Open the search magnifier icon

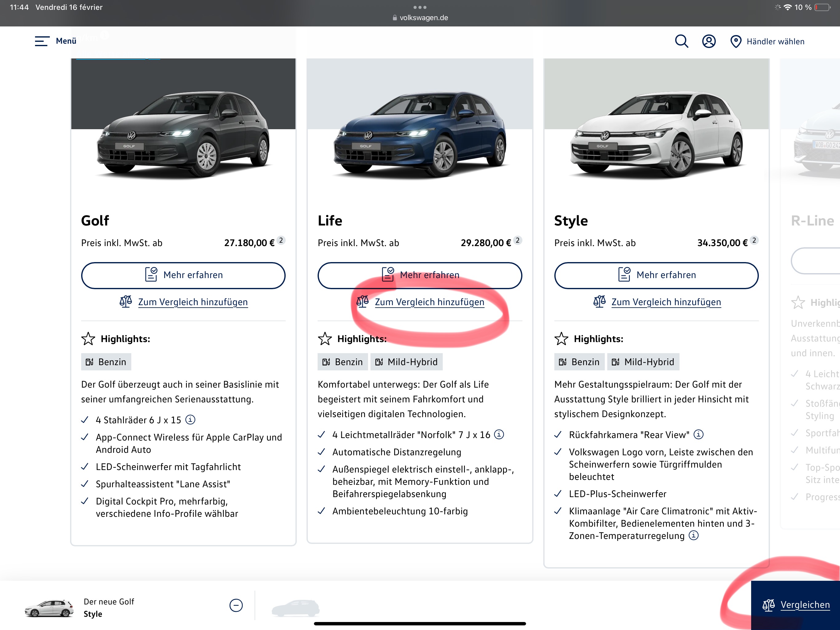tap(681, 41)
